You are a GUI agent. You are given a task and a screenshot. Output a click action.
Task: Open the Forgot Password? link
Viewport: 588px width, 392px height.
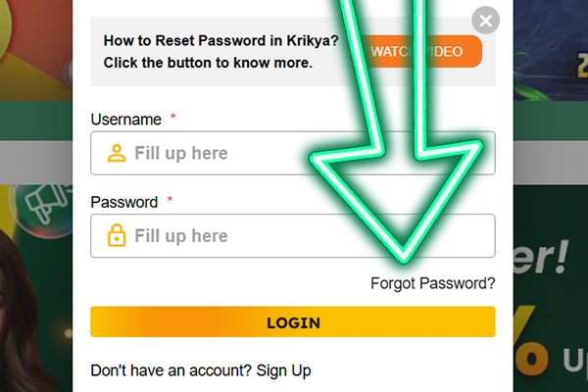tap(432, 283)
